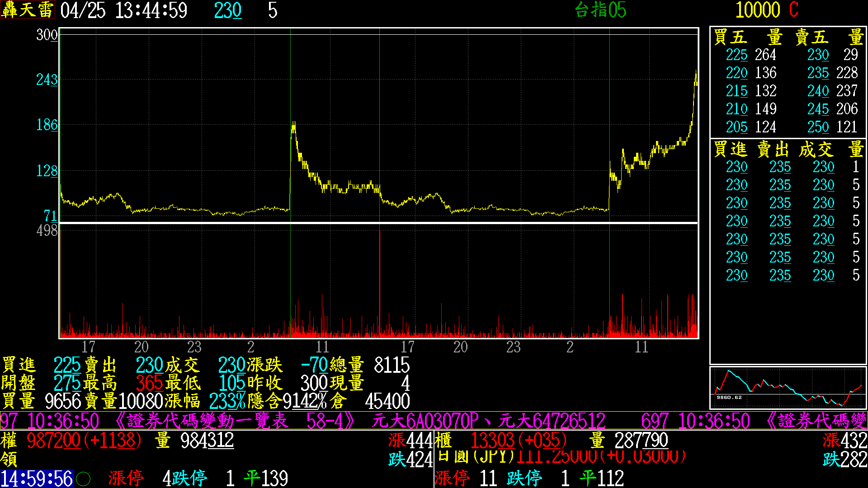The image size is (868, 488).
Task: Click the best ask price 230 in 賣五
Action: (818, 55)
